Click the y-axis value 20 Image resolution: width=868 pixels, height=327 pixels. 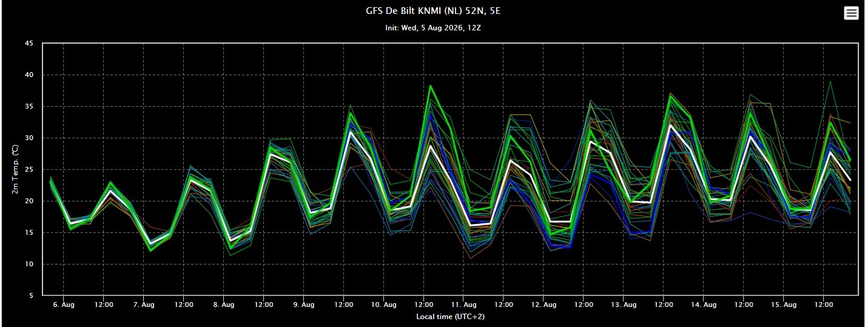(x=29, y=201)
